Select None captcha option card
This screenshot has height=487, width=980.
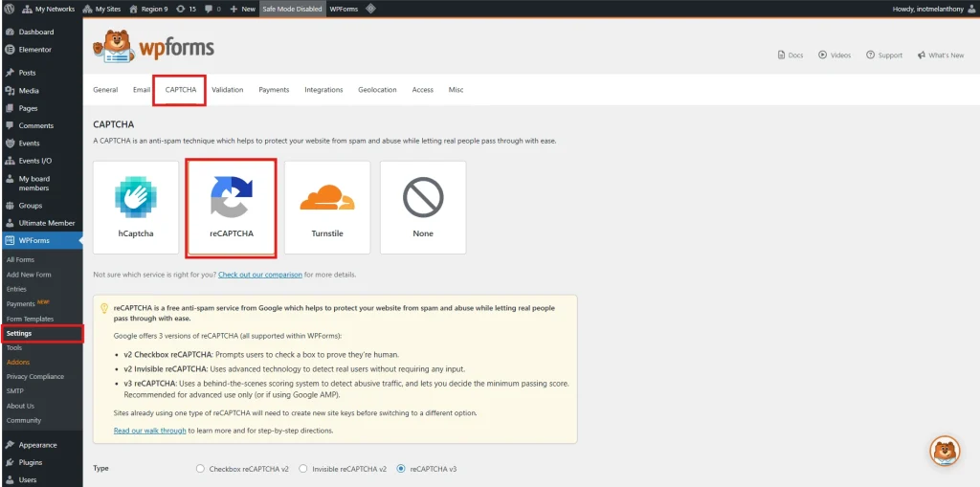[x=423, y=208]
